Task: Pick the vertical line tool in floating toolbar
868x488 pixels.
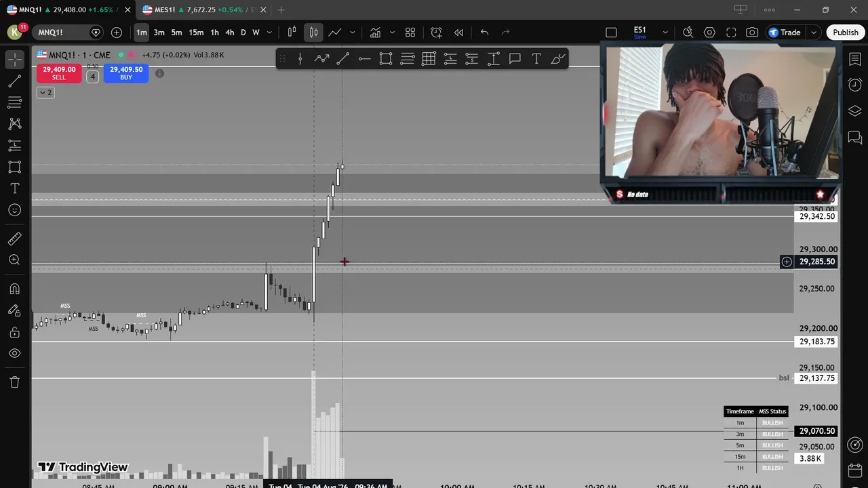Action: coord(300,59)
